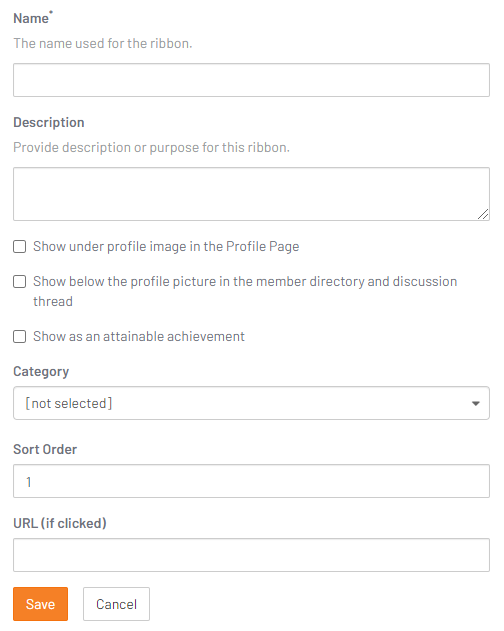The width and height of the screenshot is (504, 631).
Task: Open the Category [not selected] dropdown
Action: (x=251, y=403)
